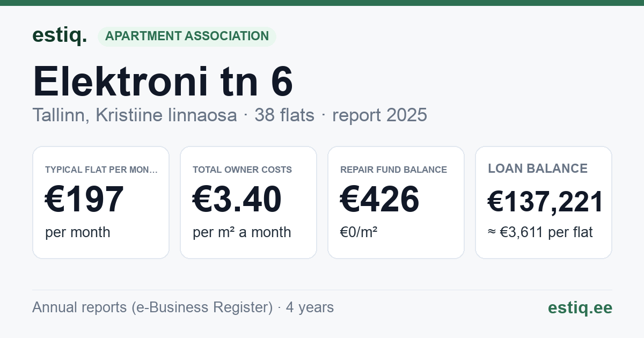Click the €3.40 value
This screenshot has height=338, width=644.
(x=237, y=199)
